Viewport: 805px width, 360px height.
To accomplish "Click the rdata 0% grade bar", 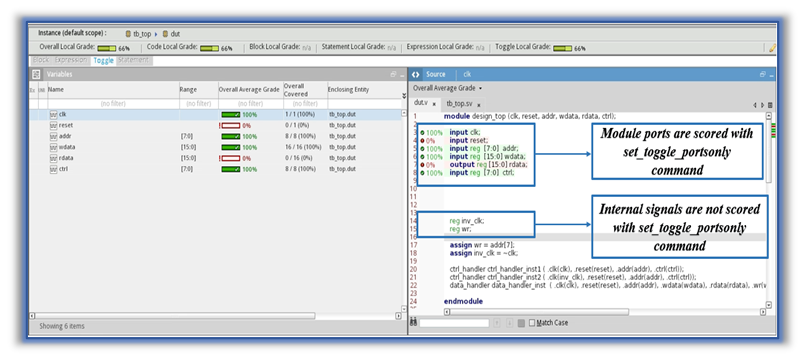I will (x=231, y=158).
